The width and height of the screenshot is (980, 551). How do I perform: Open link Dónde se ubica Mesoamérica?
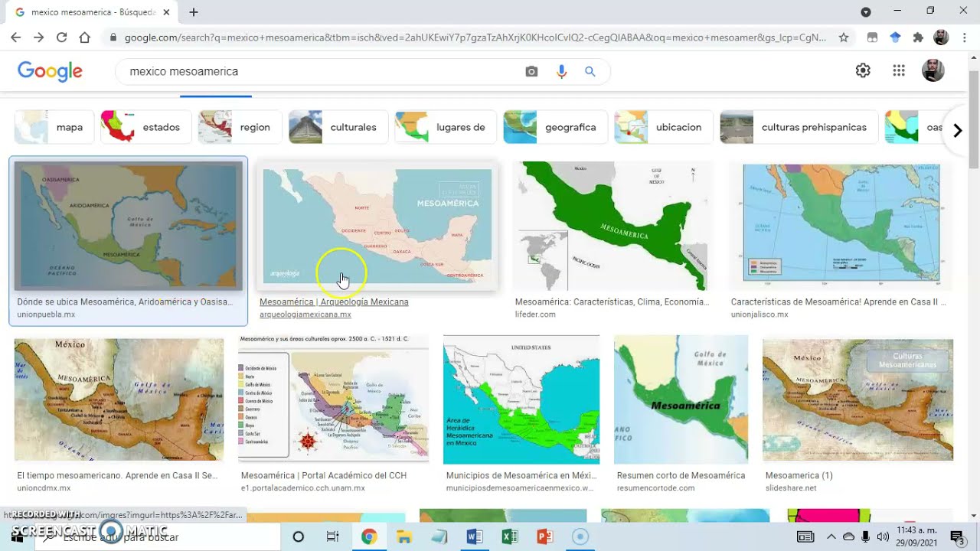click(125, 302)
